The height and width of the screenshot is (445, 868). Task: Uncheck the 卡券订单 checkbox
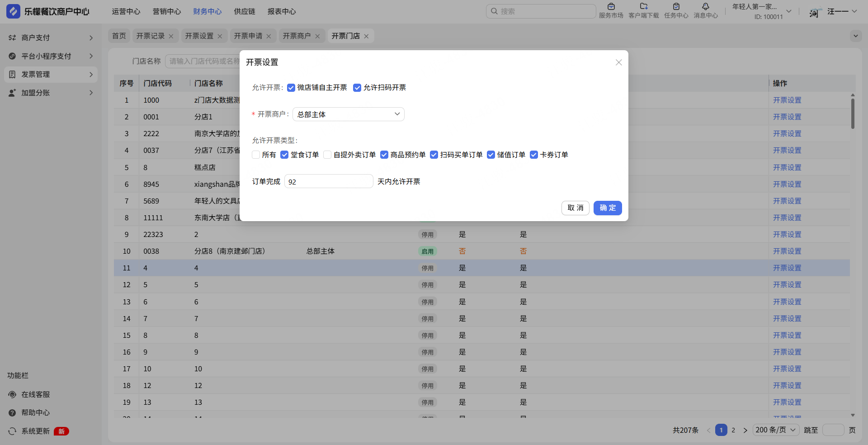coord(534,155)
